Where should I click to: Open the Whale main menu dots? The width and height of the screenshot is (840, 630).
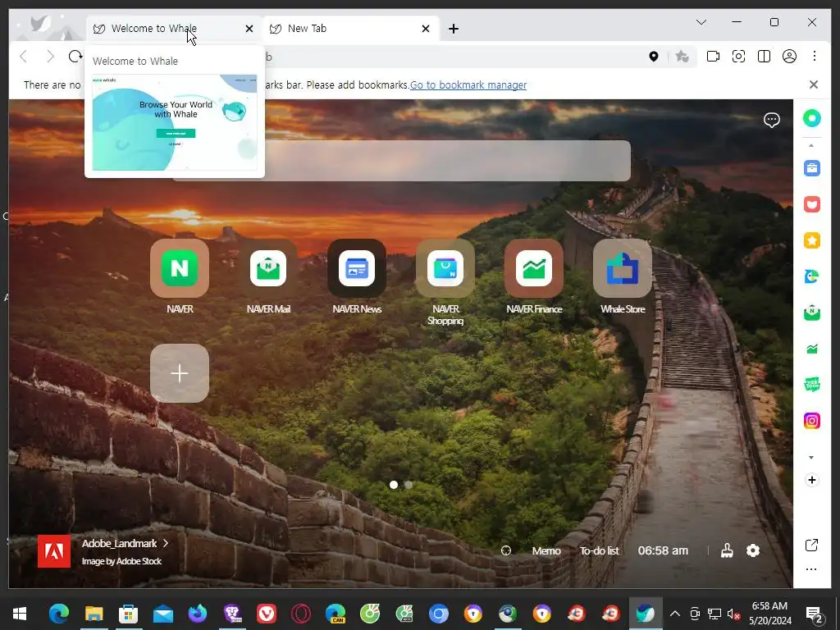[x=815, y=57]
